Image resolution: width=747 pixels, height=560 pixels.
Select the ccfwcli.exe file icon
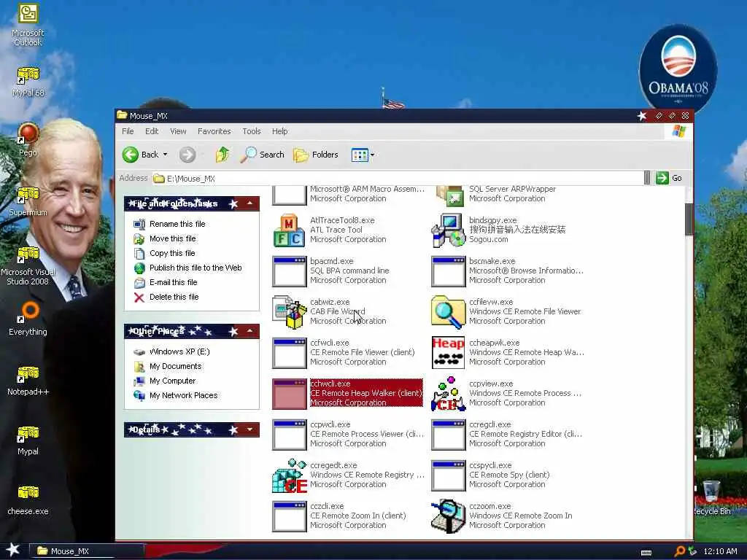pyautogui.click(x=289, y=354)
